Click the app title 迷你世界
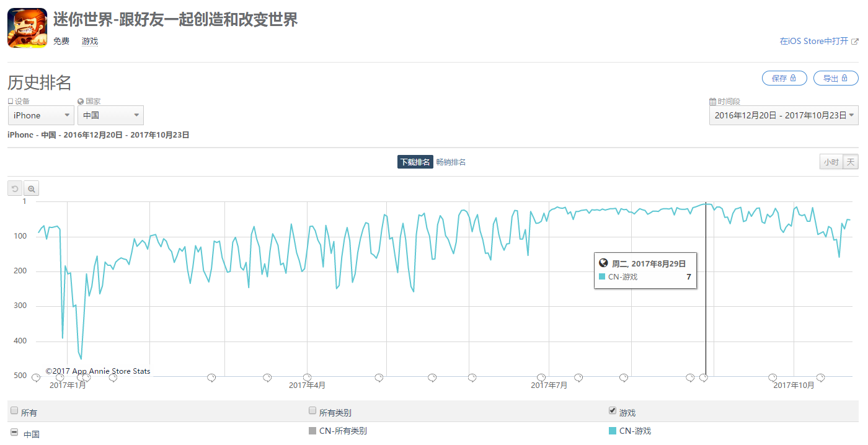The height and width of the screenshot is (445, 868). click(x=175, y=19)
